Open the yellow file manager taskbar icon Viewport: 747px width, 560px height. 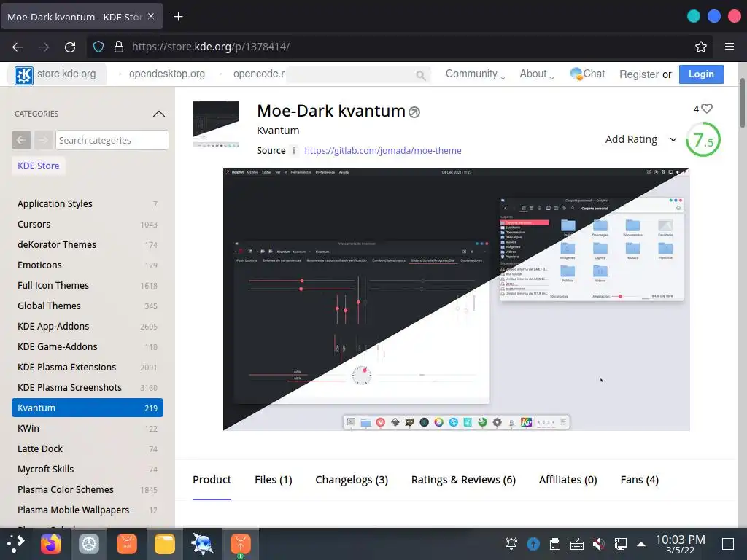[x=165, y=544]
